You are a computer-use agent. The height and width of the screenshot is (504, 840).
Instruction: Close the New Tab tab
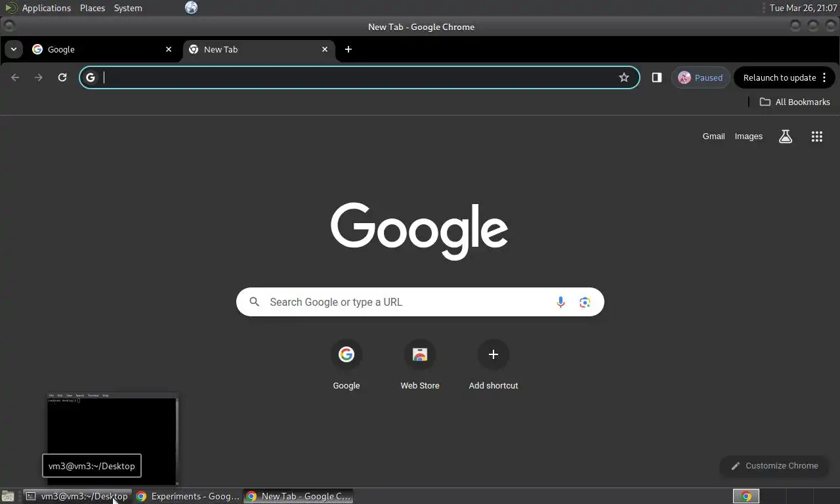325,49
